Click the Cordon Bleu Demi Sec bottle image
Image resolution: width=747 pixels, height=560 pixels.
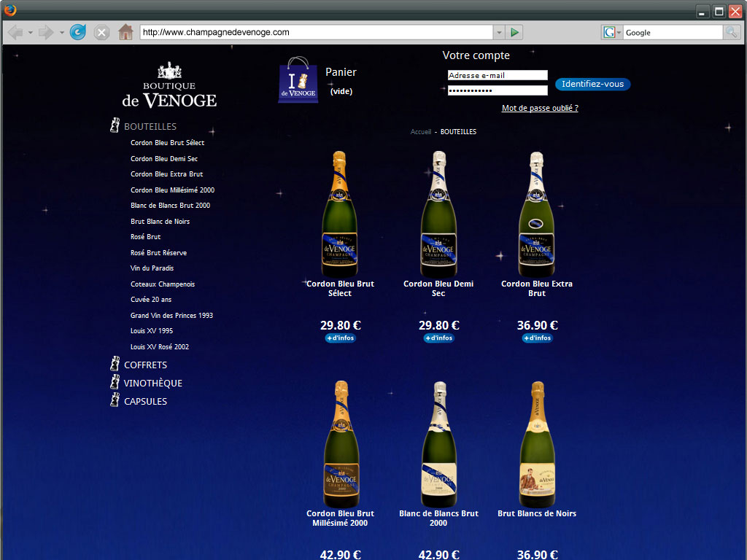pyautogui.click(x=438, y=214)
